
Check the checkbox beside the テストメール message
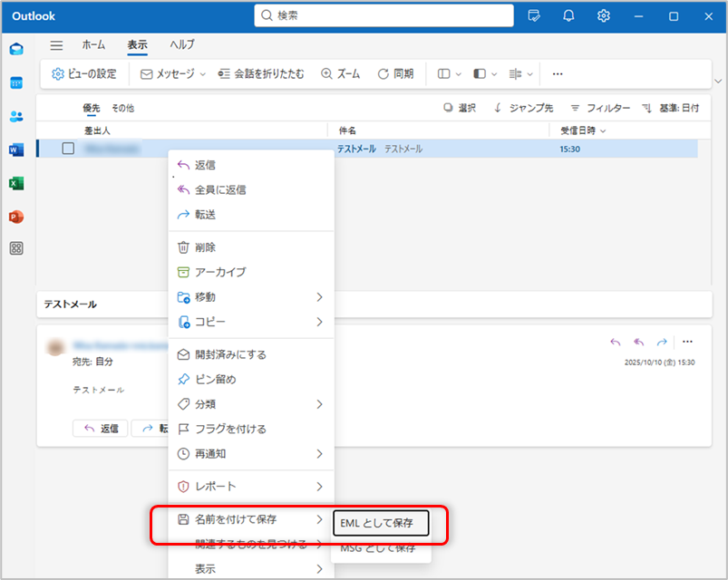[68, 149]
